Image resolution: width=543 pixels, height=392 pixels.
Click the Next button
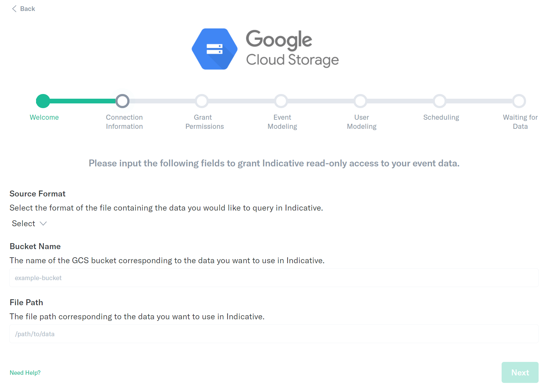(520, 372)
